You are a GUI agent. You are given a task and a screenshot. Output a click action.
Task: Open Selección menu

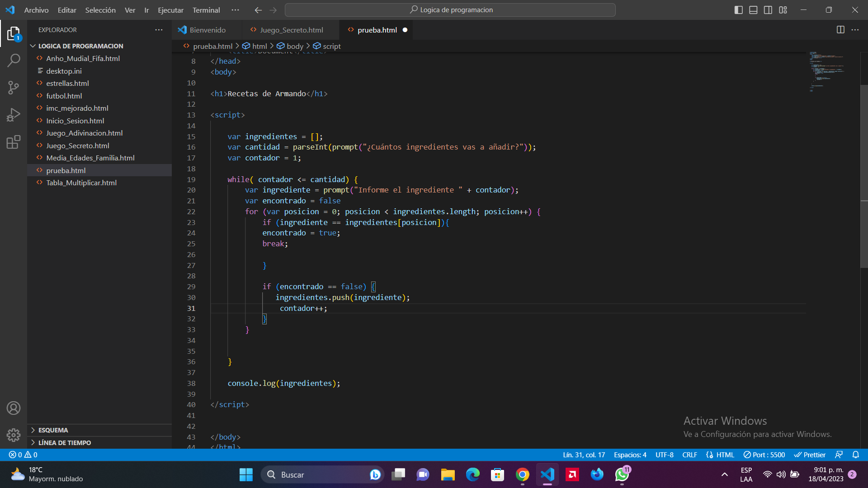(x=100, y=10)
